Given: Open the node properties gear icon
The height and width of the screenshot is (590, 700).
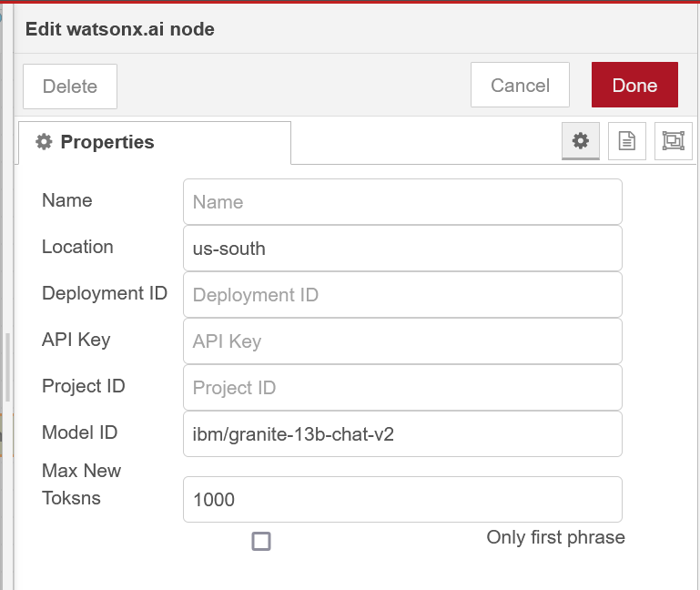Looking at the screenshot, I should pyautogui.click(x=580, y=141).
